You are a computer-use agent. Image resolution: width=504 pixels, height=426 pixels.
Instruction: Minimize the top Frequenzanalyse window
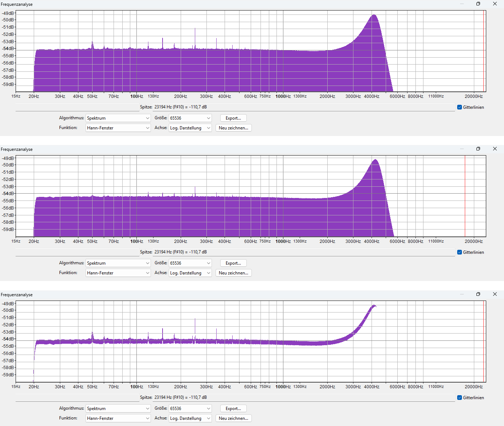(462, 4)
